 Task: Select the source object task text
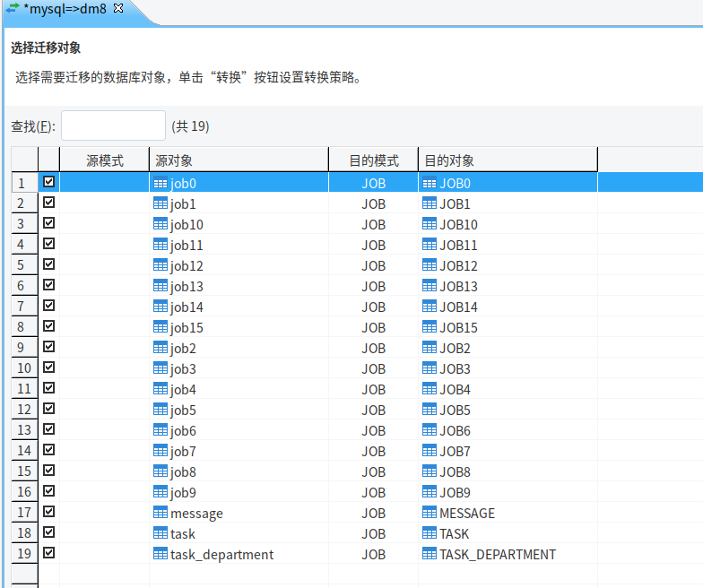[x=183, y=534]
